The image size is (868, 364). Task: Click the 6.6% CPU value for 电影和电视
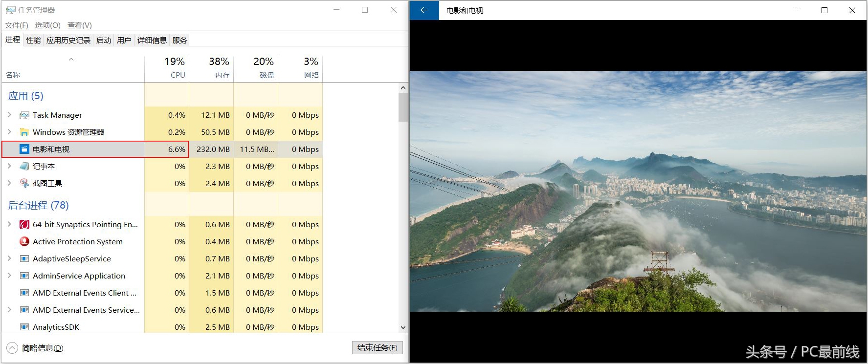pyautogui.click(x=177, y=150)
